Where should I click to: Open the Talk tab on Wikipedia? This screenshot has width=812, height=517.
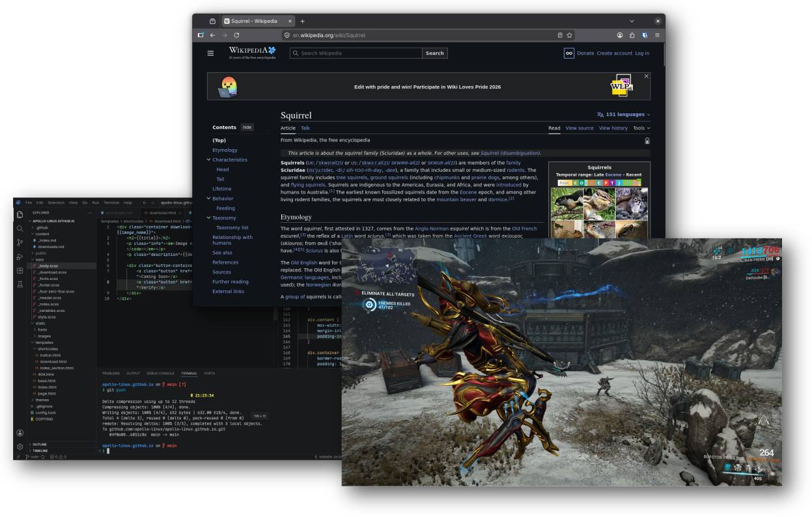[x=305, y=128]
